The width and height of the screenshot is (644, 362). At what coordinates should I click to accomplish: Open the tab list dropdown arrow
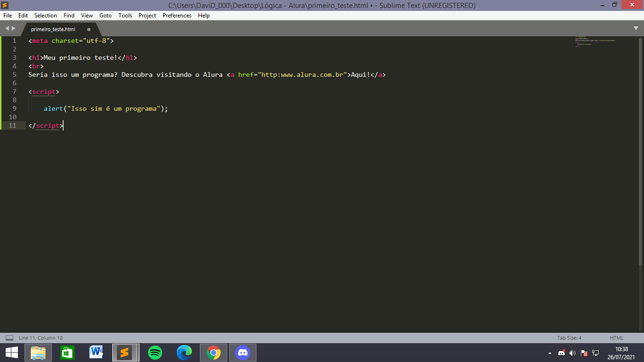[636, 29]
